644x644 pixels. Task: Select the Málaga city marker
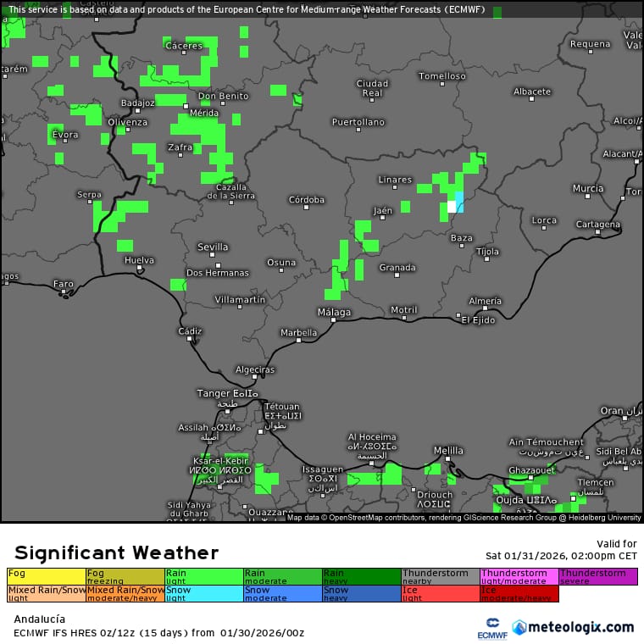click(336, 321)
